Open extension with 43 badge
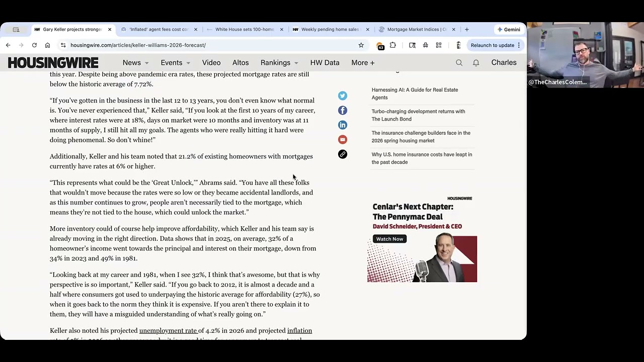Image resolution: width=644 pixels, height=362 pixels. pyautogui.click(x=380, y=46)
